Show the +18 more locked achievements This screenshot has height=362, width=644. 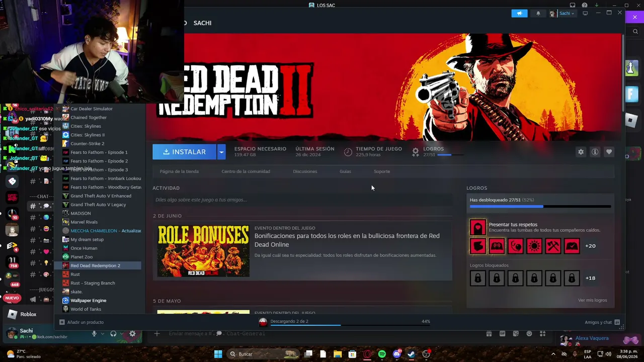(590, 278)
